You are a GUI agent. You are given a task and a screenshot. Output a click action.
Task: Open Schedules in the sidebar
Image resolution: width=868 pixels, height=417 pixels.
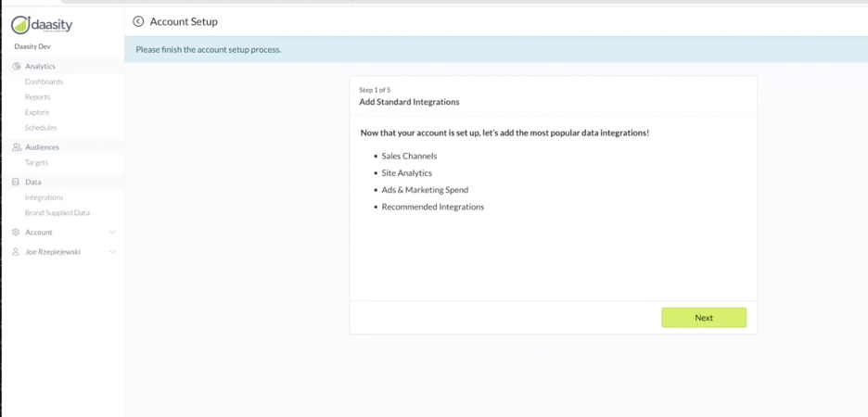(41, 128)
